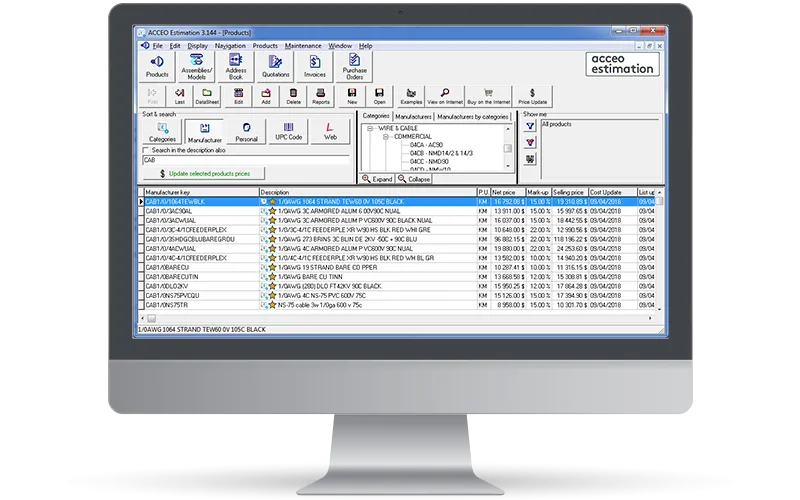This screenshot has width=800, height=500.
Task: Click the Expand tree button
Action: (x=377, y=178)
